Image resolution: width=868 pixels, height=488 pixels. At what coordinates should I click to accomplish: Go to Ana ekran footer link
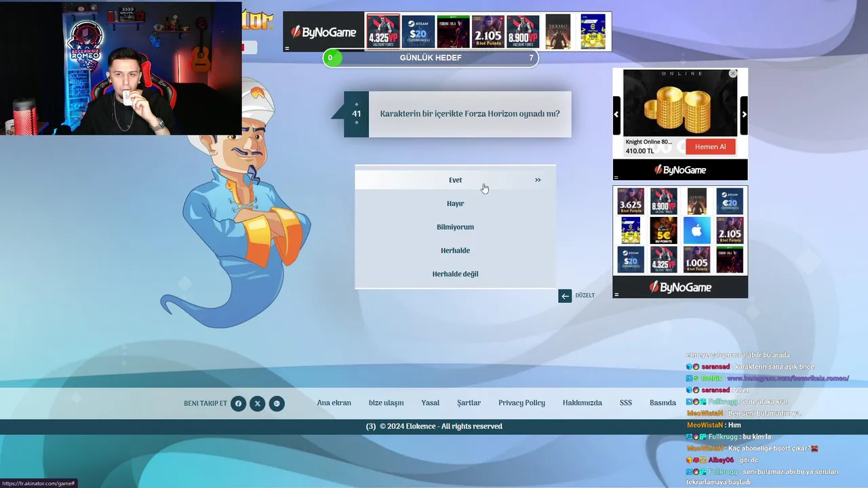point(334,403)
